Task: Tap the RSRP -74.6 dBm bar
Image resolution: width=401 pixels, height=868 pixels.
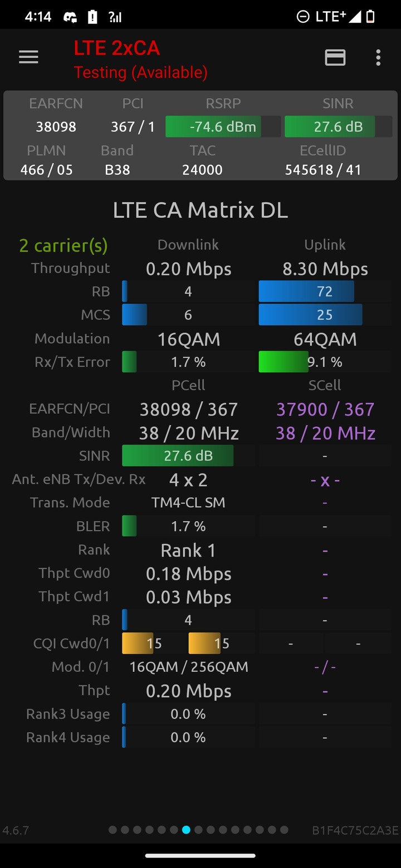Action: click(223, 127)
